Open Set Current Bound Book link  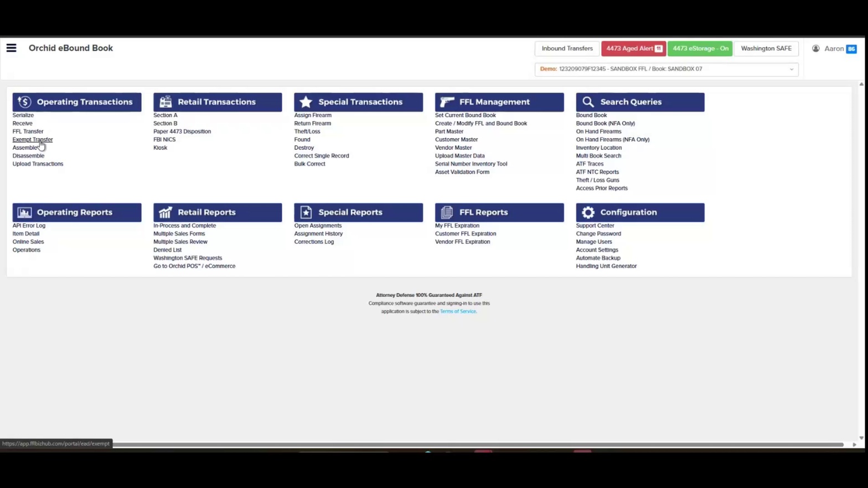coord(466,115)
